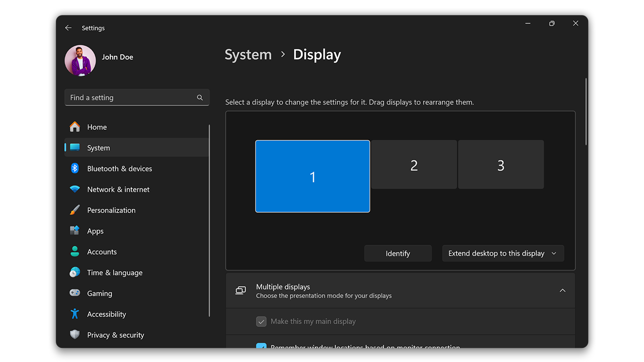
Task: Select Time & language menu item
Action: click(115, 273)
